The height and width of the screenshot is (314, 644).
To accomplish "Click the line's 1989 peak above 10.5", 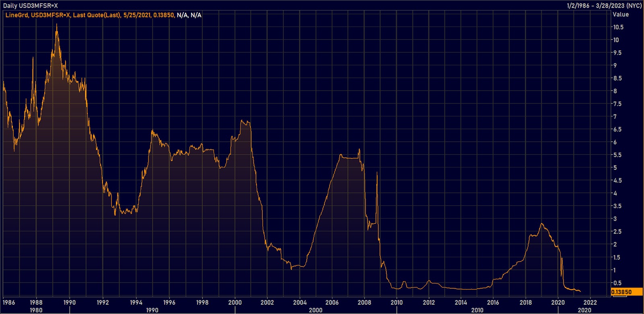I will click(x=56, y=25).
